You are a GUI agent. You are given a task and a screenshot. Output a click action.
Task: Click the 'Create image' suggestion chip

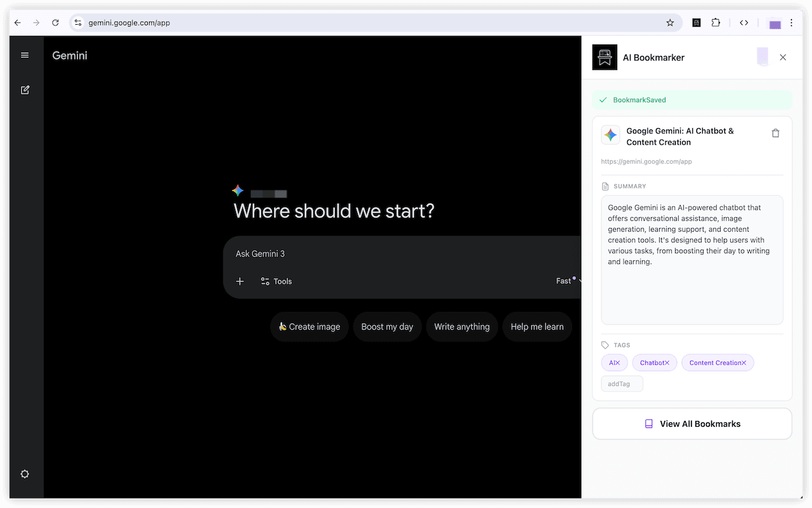click(309, 326)
